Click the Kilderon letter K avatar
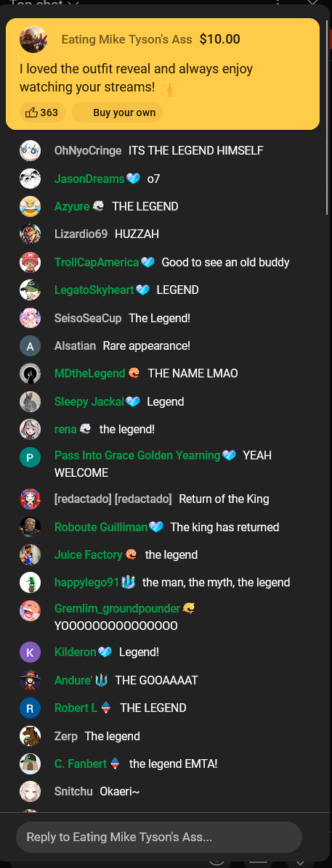The height and width of the screenshot is (868, 332). (30, 652)
